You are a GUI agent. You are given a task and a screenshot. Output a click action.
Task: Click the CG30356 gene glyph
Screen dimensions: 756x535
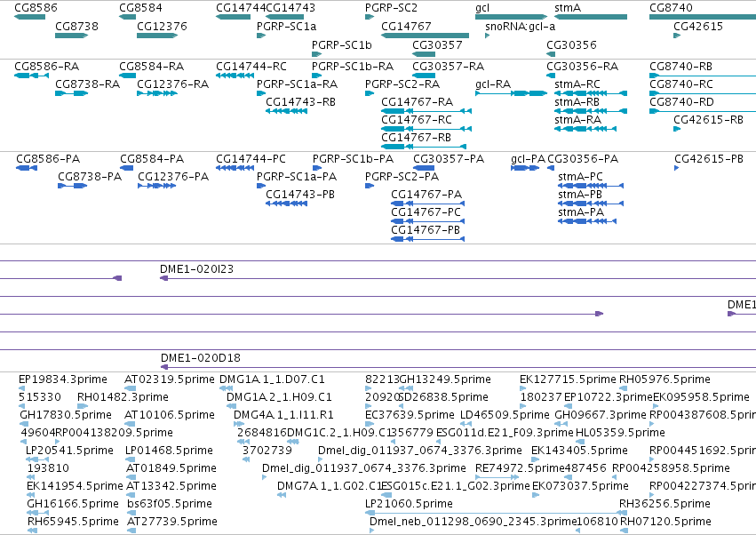(x=551, y=54)
